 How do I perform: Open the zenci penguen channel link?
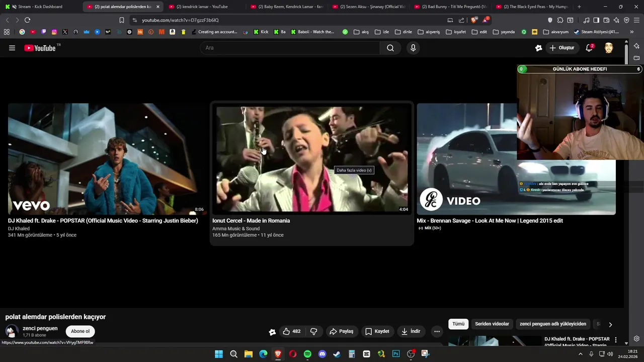pos(40,328)
